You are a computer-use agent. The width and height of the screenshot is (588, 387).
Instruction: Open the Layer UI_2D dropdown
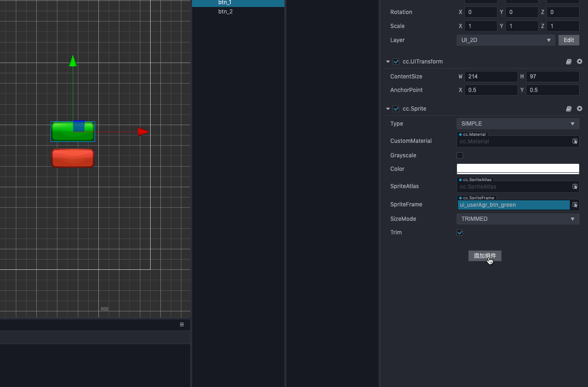click(x=505, y=40)
